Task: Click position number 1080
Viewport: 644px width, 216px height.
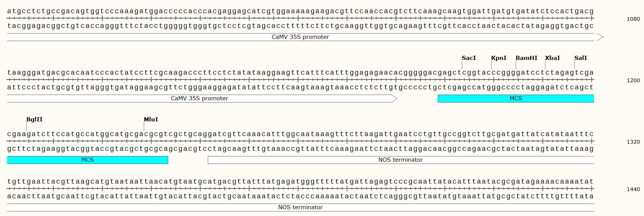Action: (633, 19)
